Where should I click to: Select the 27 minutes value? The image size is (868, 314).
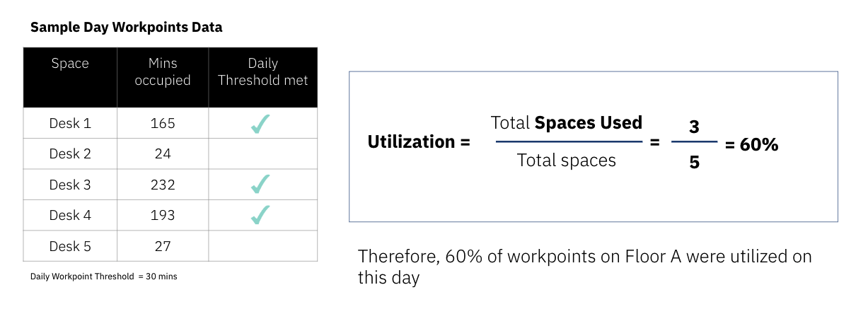click(x=163, y=246)
